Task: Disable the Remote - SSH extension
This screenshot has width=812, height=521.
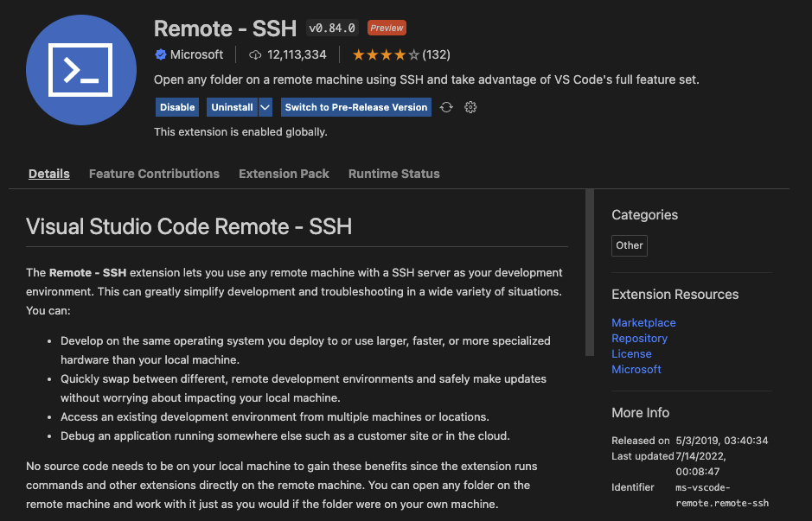Action: [x=177, y=107]
